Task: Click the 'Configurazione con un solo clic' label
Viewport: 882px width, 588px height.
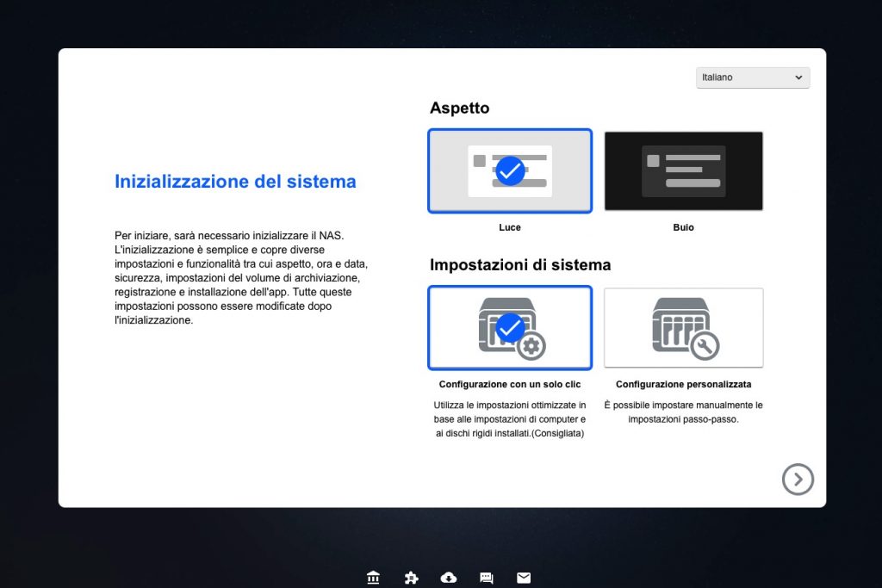Action: pyautogui.click(x=510, y=385)
